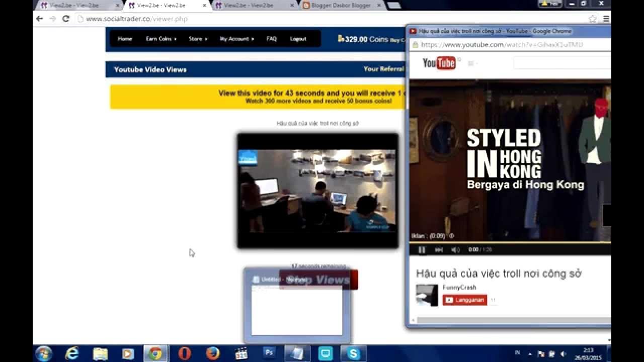
Task: Switch to the first View2.be tab
Action: [x=79, y=6]
